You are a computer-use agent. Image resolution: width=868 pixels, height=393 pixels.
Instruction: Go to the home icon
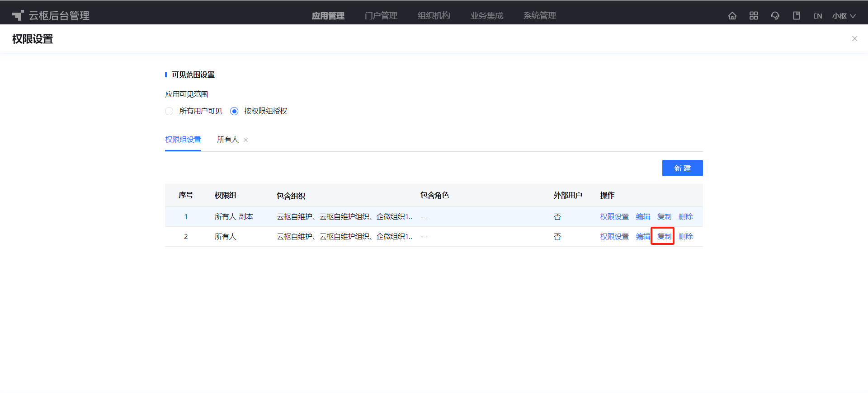point(732,16)
